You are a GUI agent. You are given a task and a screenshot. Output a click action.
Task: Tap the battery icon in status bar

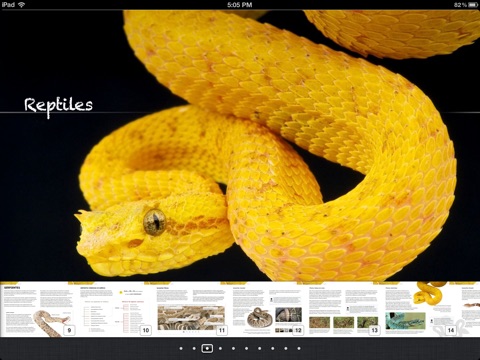click(x=473, y=5)
